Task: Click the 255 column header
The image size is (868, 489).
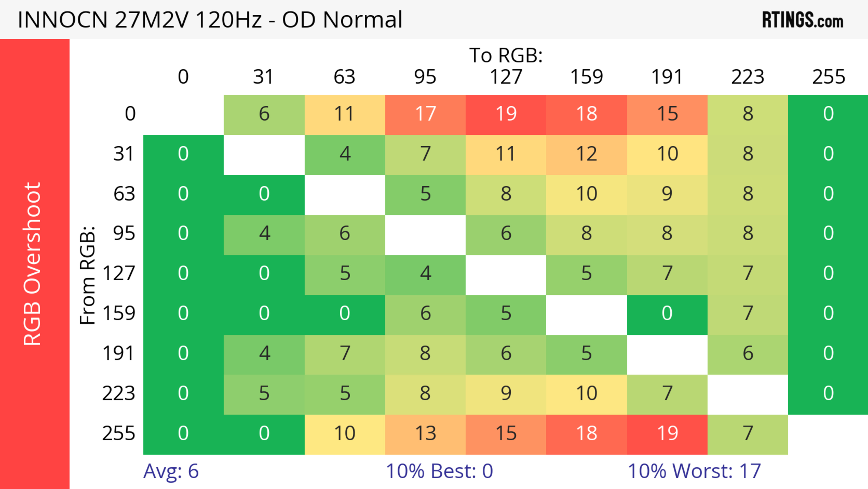Action: click(828, 77)
